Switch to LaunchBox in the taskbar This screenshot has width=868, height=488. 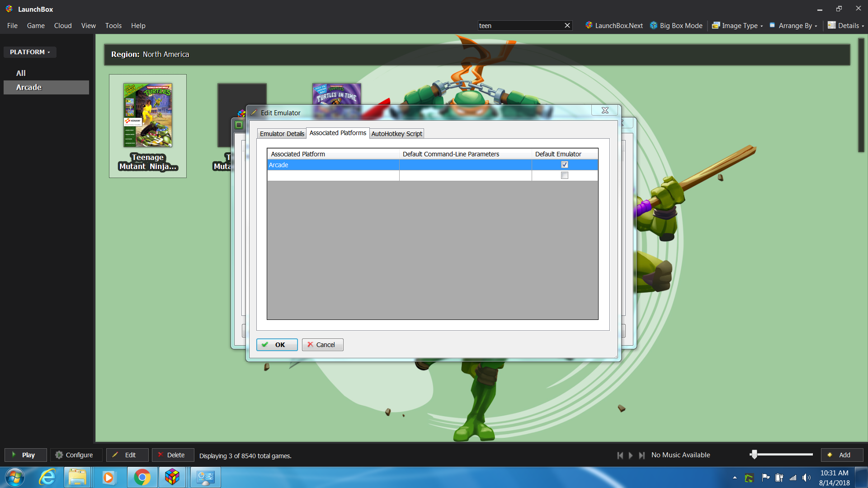[172, 477]
